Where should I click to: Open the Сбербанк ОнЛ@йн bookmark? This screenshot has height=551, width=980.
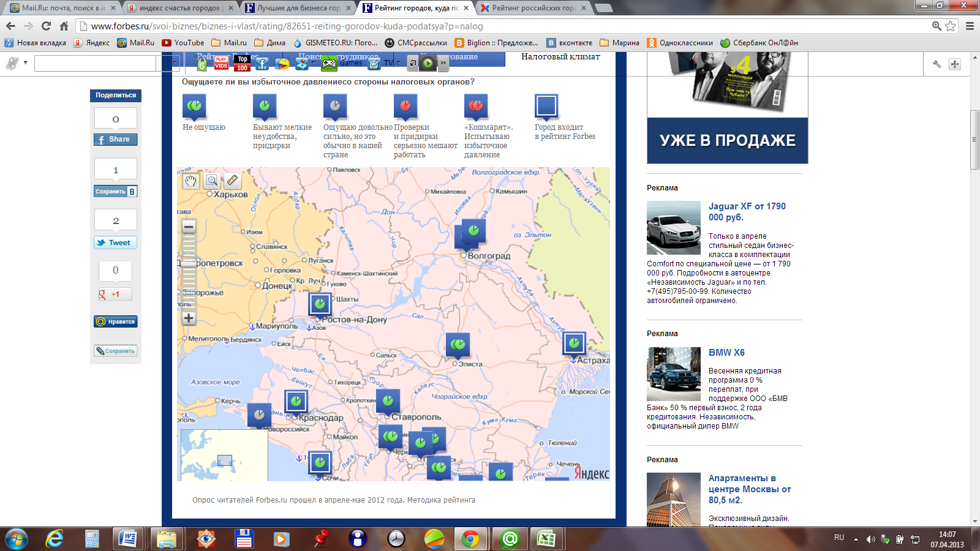pos(759,43)
